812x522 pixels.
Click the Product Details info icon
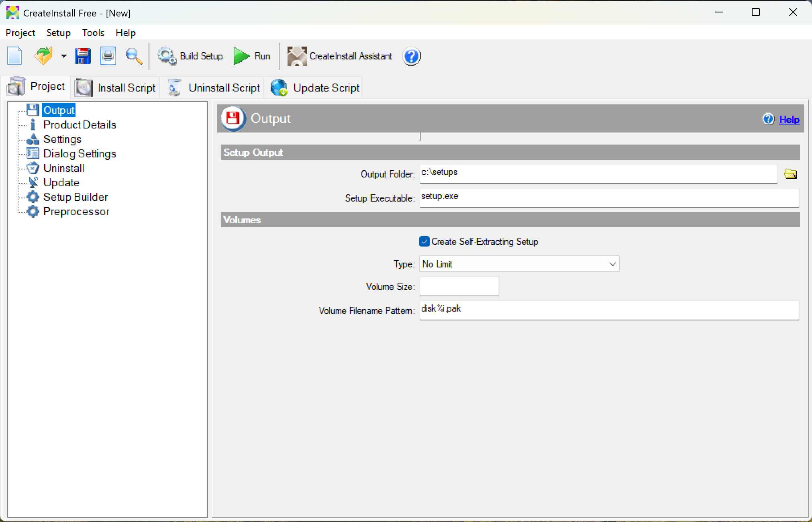tap(33, 124)
